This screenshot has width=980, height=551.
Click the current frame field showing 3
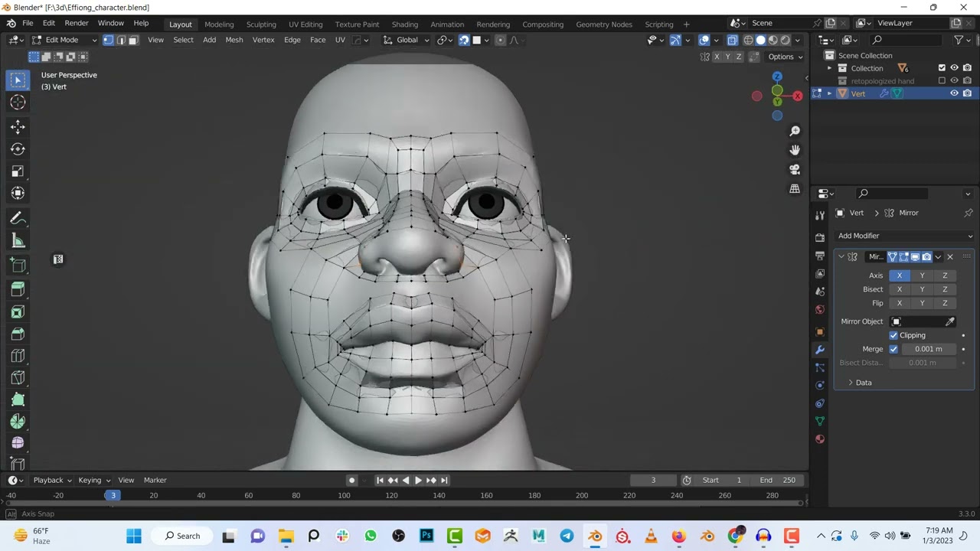point(653,480)
